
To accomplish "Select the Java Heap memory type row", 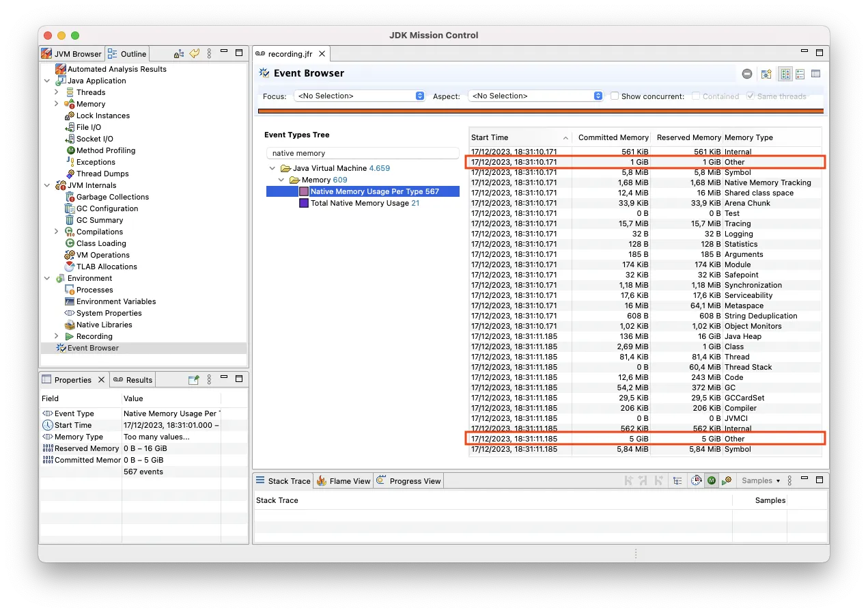I will (x=646, y=336).
